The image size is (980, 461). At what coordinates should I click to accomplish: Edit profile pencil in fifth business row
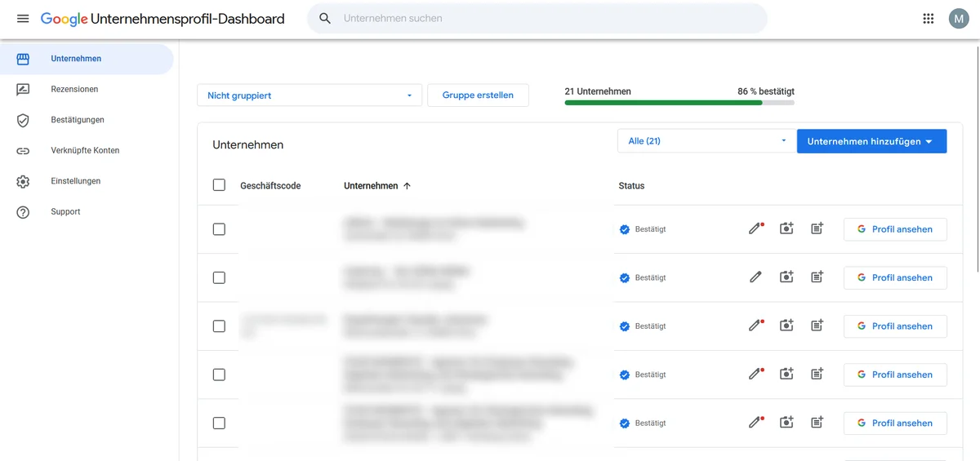756,423
